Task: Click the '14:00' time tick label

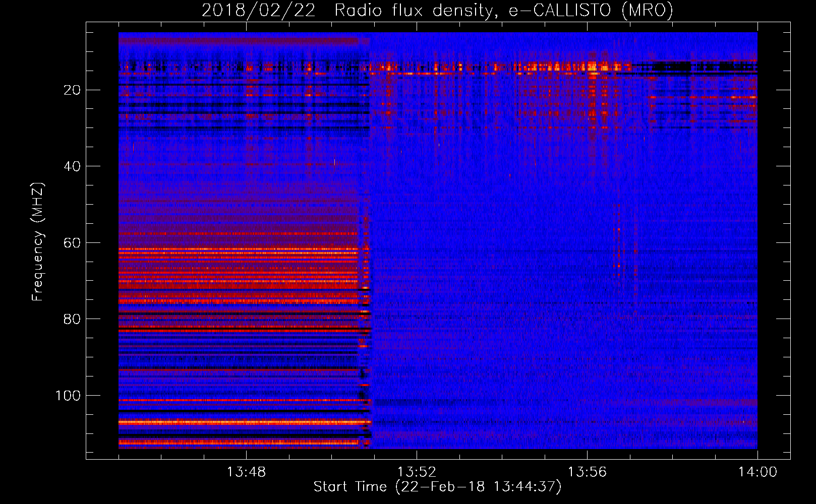Action: [757, 472]
